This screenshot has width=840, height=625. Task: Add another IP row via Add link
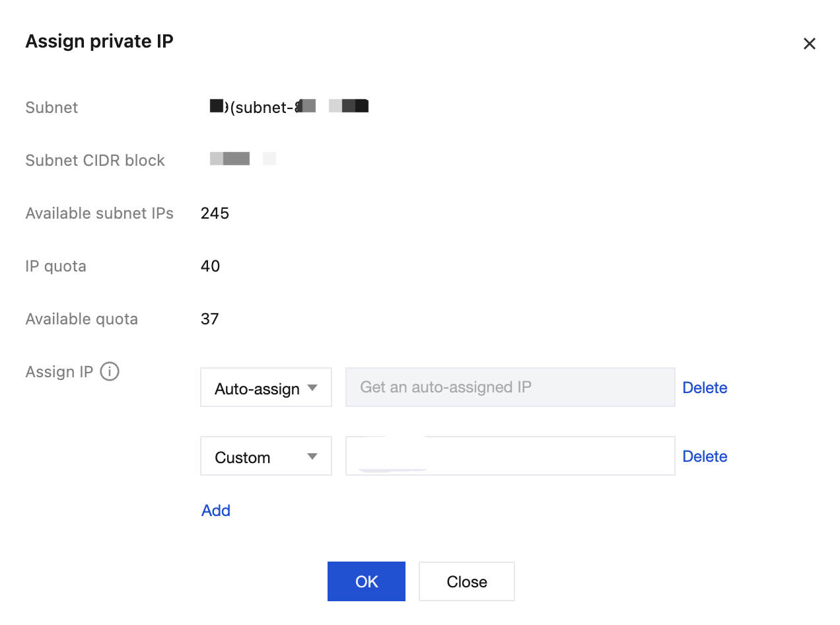point(216,511)
